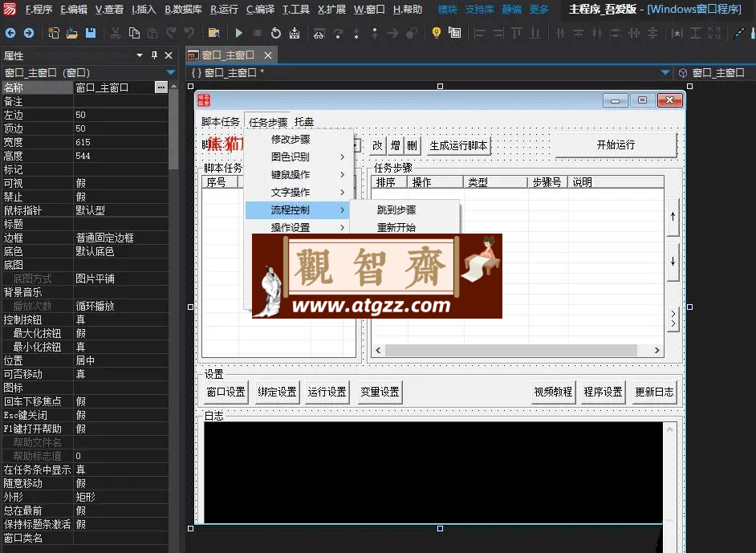
Task: Click the align left edges icon
Action: (x=480, y=33)
